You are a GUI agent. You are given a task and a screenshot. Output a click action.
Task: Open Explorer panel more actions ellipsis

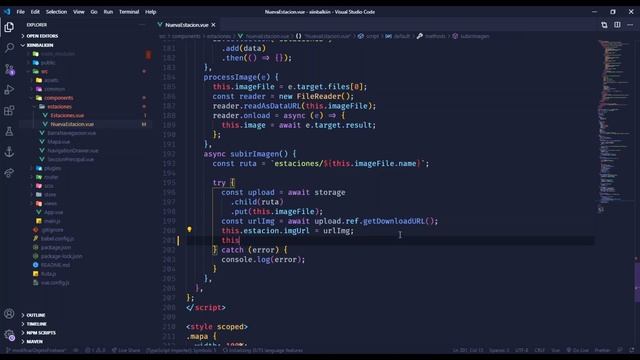[142, 25]
